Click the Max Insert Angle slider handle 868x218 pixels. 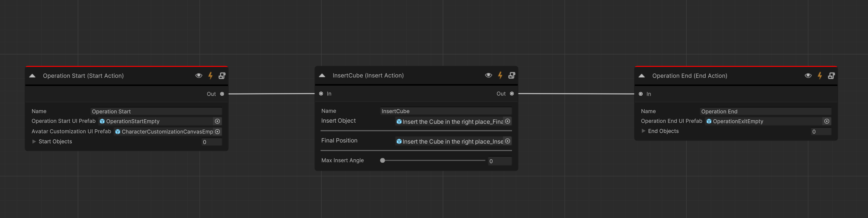tap(383, 160)
